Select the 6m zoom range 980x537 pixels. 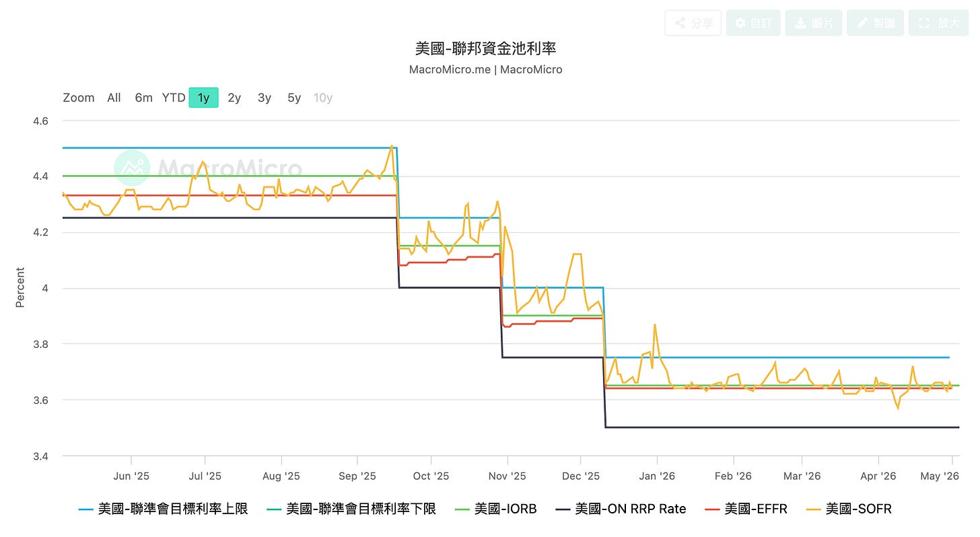[143, 98]
